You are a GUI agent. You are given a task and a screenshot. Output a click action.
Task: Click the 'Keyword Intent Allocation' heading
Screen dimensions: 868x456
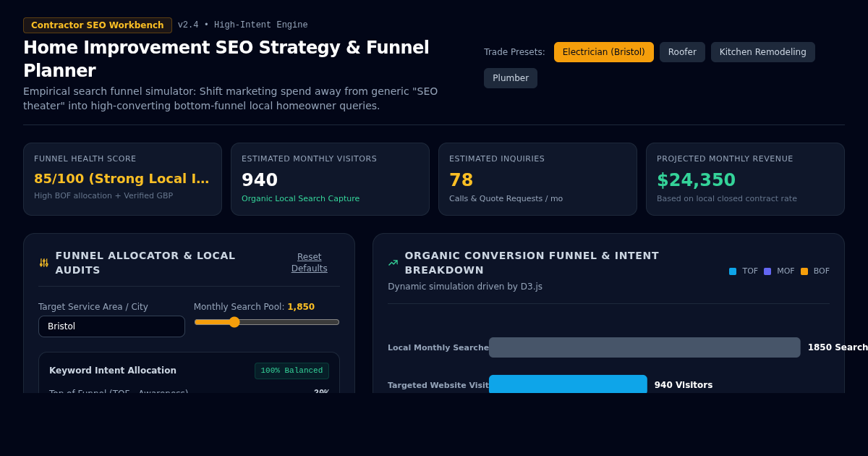[x=113, y=371]
